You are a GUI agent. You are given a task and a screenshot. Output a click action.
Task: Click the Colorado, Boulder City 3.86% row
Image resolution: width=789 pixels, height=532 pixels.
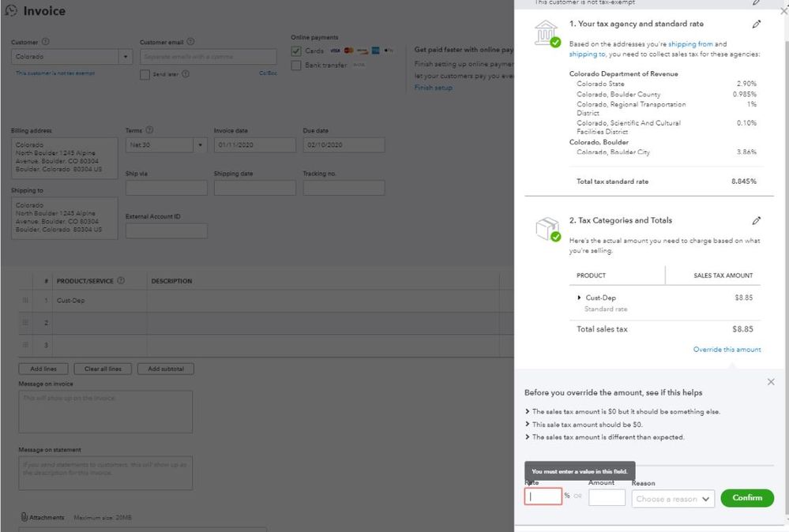point(667,152)
